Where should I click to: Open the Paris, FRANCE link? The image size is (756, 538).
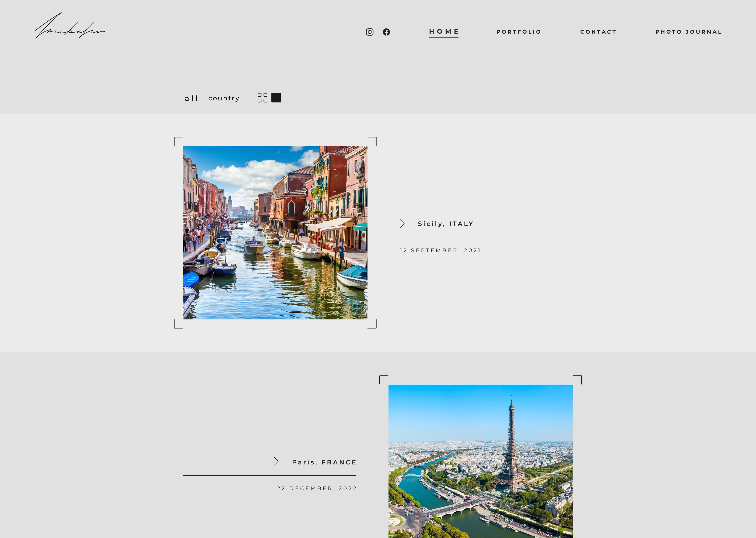click(x=324, y=462)
